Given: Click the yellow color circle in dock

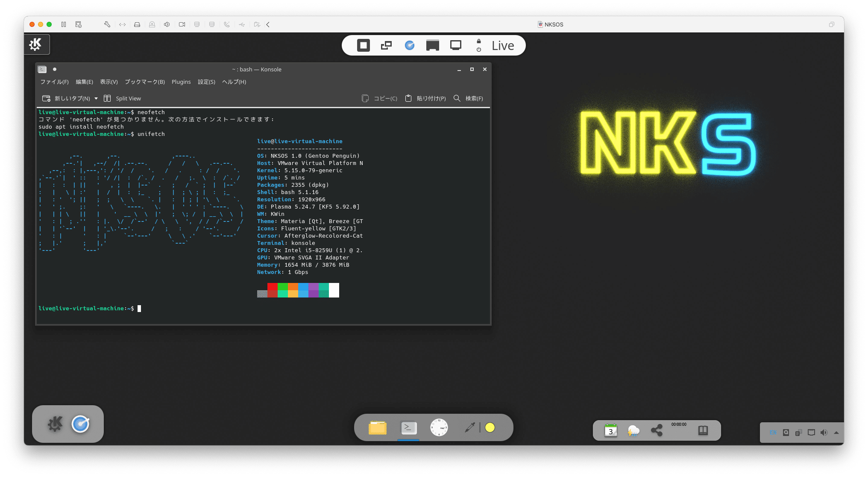Looking at the screenshot, I should [x=490, y=427].
